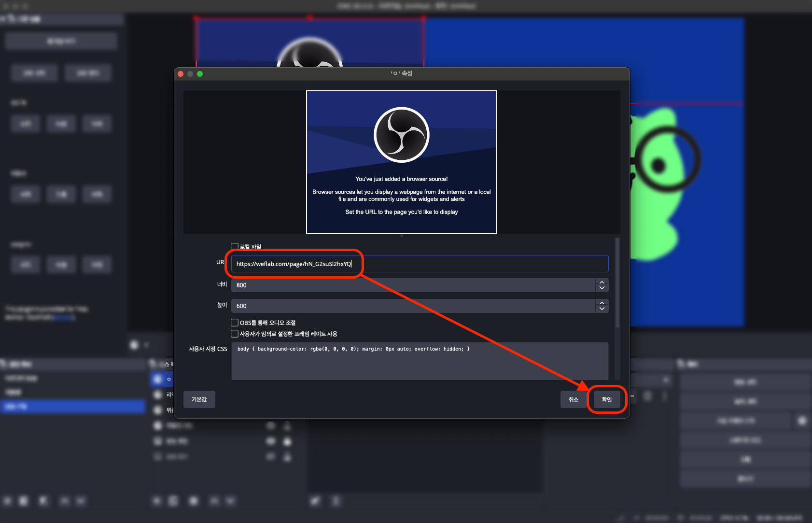812x523 pixels.
Task: Enable the 로컬 파일 checkbox
Action: (x=235, y=246)
